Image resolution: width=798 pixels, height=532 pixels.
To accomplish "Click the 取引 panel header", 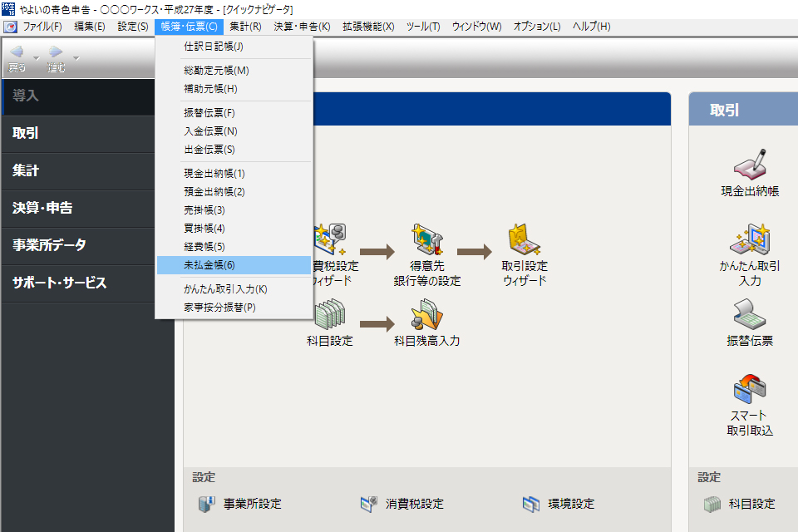I will [743, 109].
